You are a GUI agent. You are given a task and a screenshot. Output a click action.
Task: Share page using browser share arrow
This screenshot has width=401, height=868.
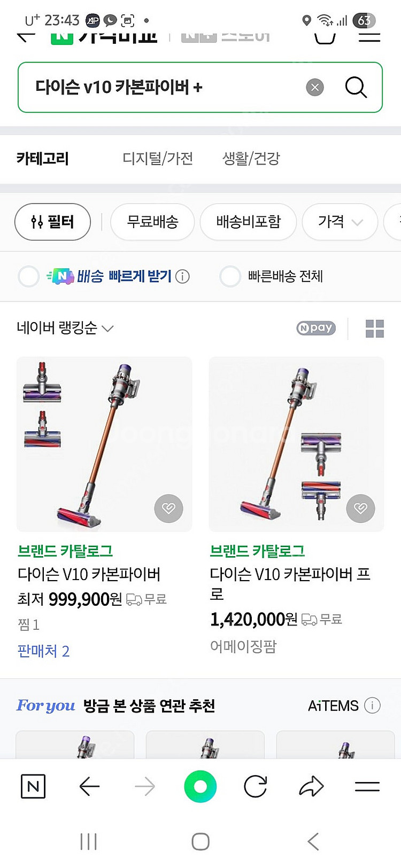click(x=311, y=786)
